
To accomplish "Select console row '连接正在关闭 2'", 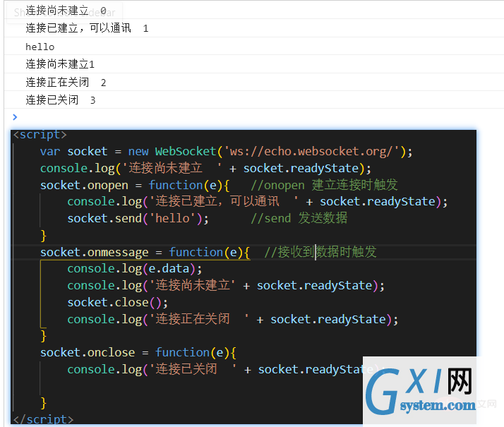I will click(254, 83).
